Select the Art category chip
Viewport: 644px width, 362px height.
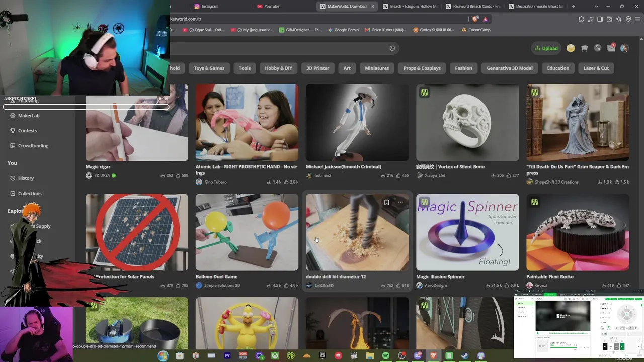point(347,68)
